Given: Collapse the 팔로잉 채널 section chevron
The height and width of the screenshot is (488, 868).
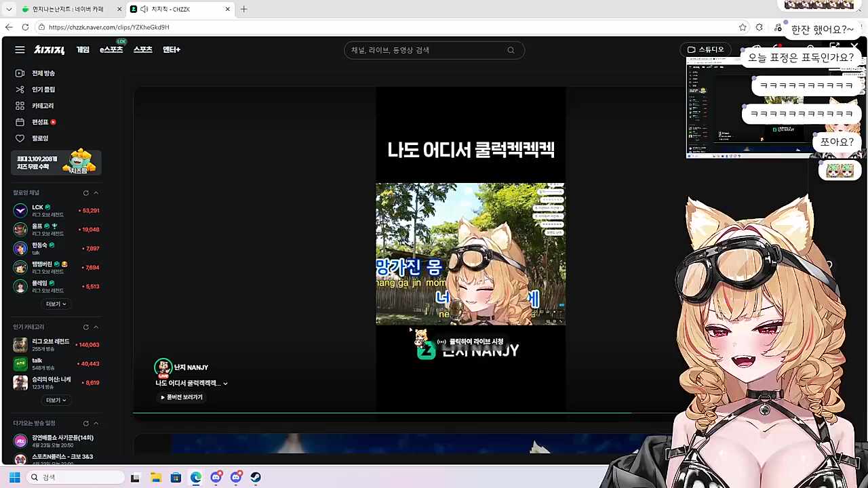Looking at the screenshot, I should [96, 192].
